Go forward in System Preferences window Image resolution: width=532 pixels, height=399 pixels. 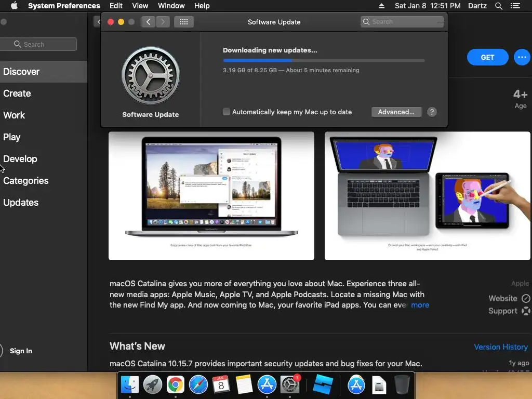click(163, 22)
